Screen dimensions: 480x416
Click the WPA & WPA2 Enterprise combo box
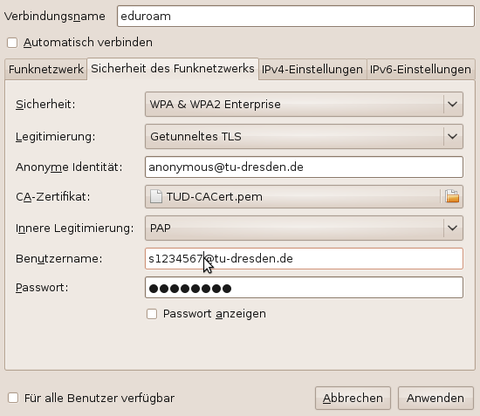[x=304, y=104]
